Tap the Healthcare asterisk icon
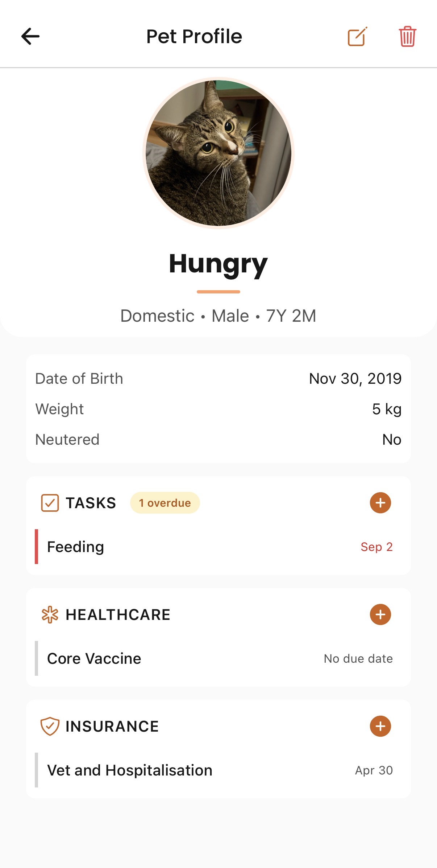This screenshot has height=868, width=437. click(50, 615)
